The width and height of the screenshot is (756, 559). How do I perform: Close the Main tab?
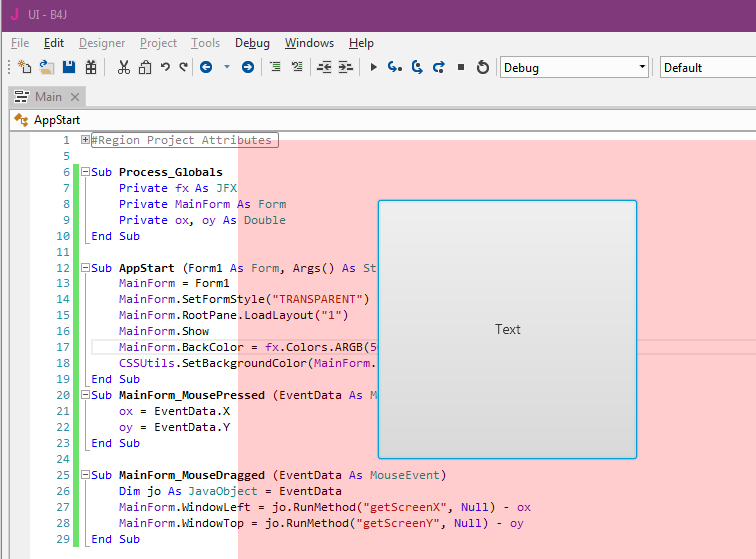[75, 97]
